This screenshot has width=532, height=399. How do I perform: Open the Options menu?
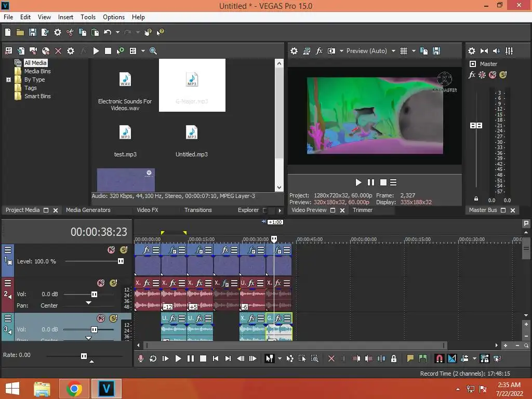pyautogui.click(x=114, y=17)
